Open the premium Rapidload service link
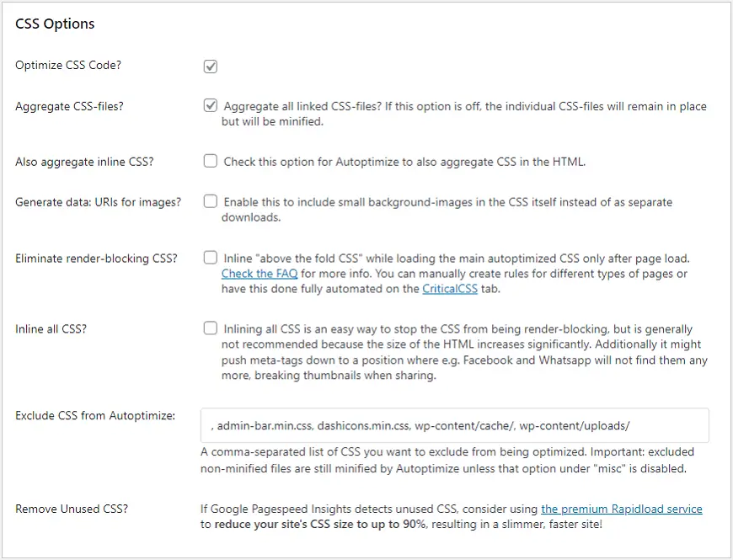The image size is (733, 560). click(x=621, y=509)
